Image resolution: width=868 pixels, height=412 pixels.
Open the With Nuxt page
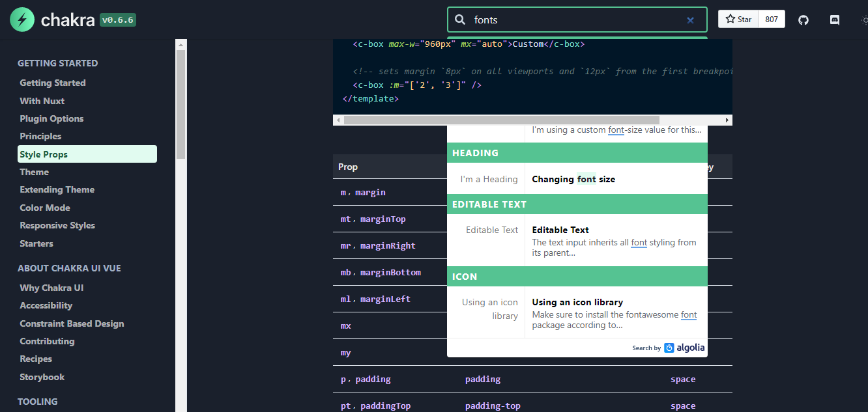(x=42, y=101)
